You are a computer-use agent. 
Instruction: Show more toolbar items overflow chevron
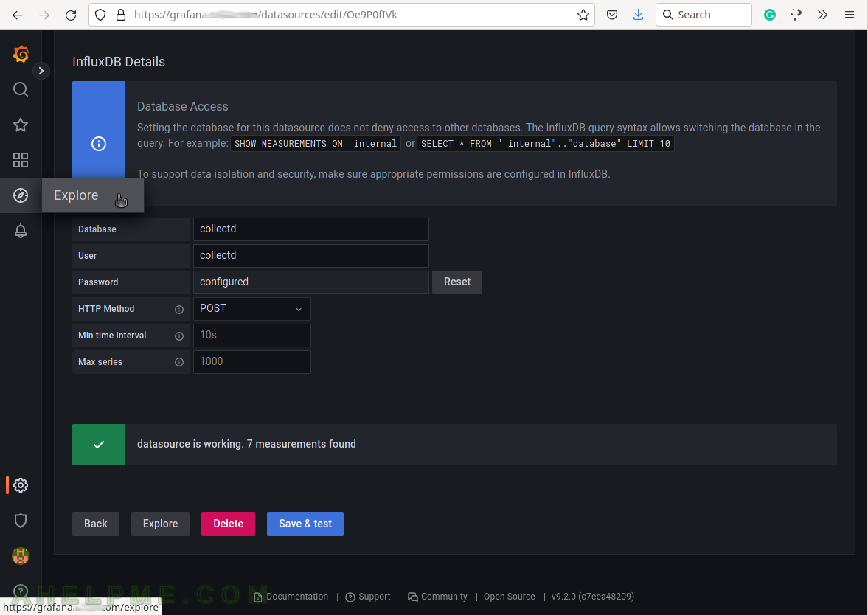click(x=822, y=15)
